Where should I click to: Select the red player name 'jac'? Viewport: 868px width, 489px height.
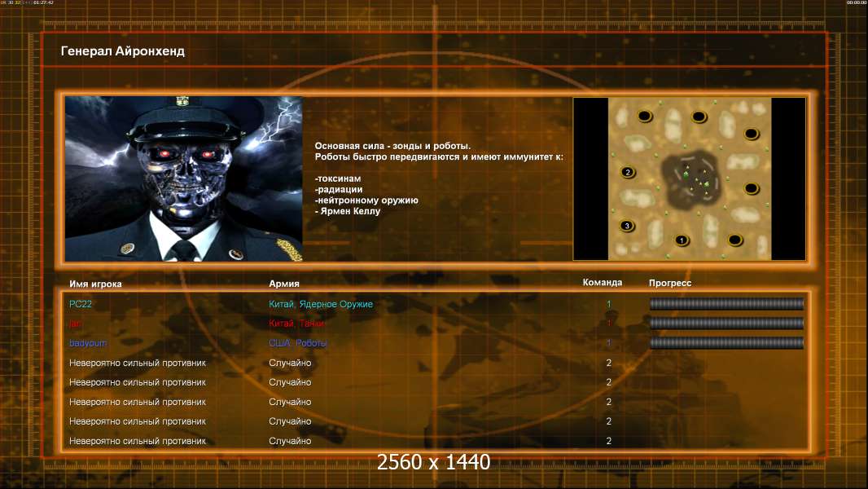coord(75,324)
